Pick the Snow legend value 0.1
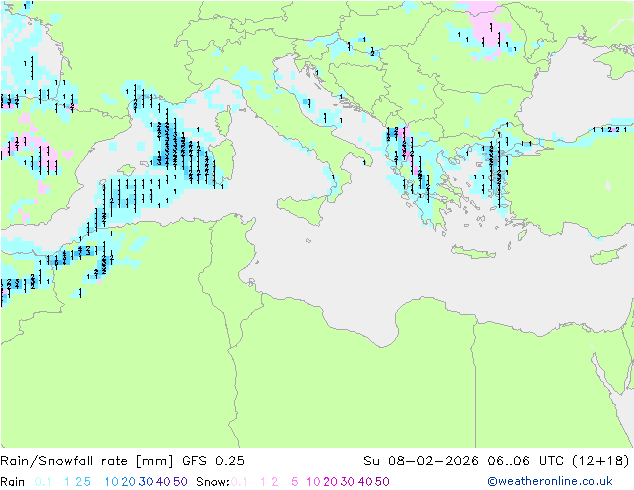This screenshot has width=634, height=490. pyautogui.click(x=239, y=482)
